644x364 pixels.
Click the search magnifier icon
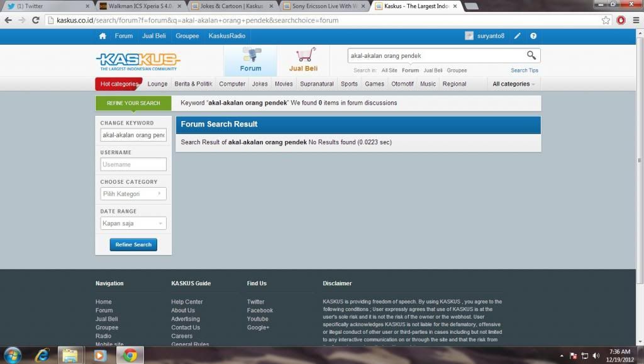[x=531, y=55]
